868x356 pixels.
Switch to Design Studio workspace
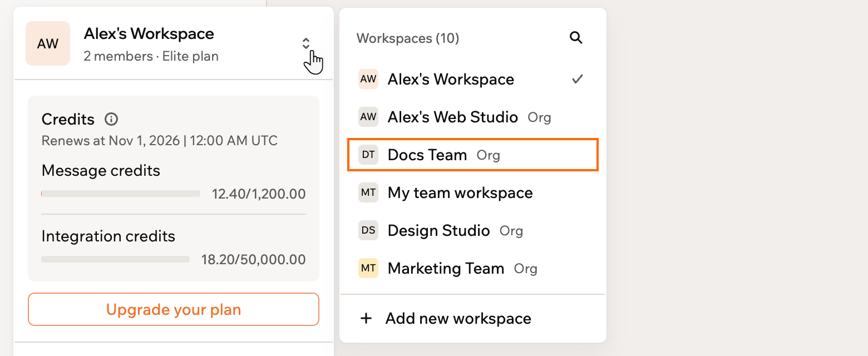[473, 231]
